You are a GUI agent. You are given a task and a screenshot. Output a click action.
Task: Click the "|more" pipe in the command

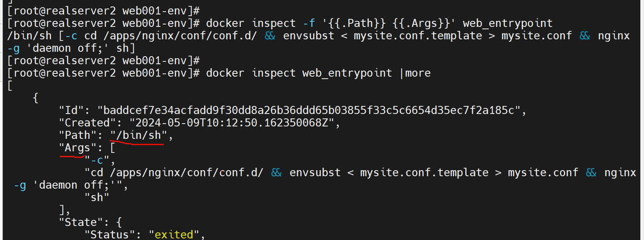point(415,73)
